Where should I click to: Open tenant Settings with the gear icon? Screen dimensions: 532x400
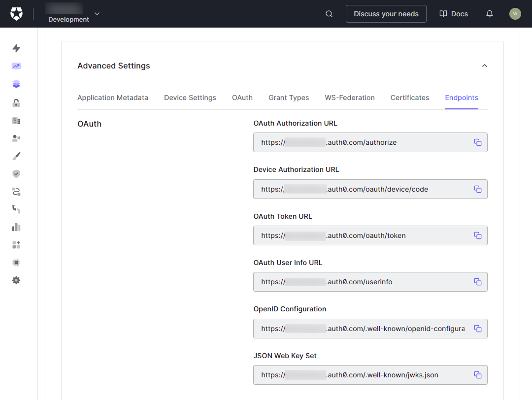(16, 280)
